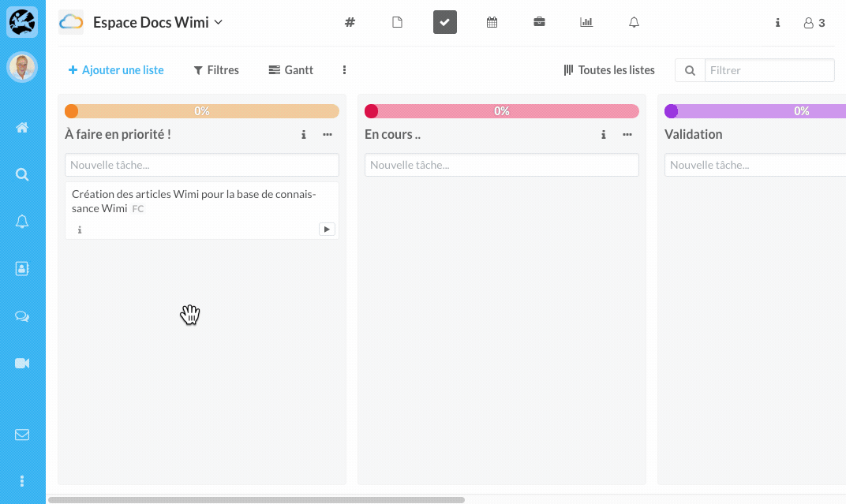The width and height of the screenshot is (846, 504).
Task: Open the mail envelope icon in sidebar
Action: point(22,435)
